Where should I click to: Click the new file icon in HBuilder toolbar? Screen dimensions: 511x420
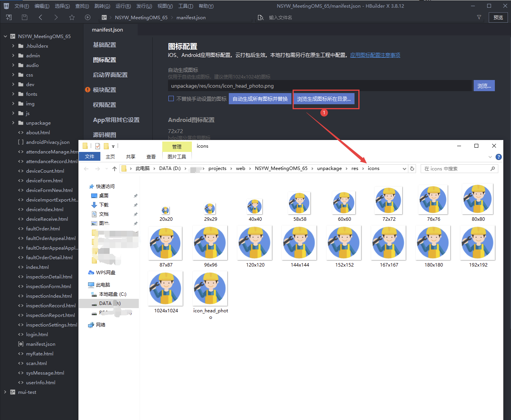pos(9,17)
